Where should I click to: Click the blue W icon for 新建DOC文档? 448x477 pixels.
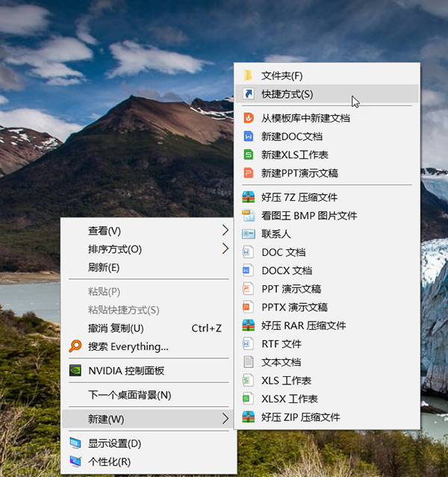click(x=249, y=137)
